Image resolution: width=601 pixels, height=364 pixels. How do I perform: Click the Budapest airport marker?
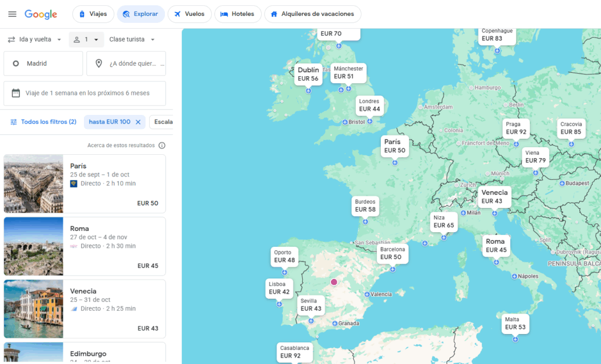tap(562, 183)
